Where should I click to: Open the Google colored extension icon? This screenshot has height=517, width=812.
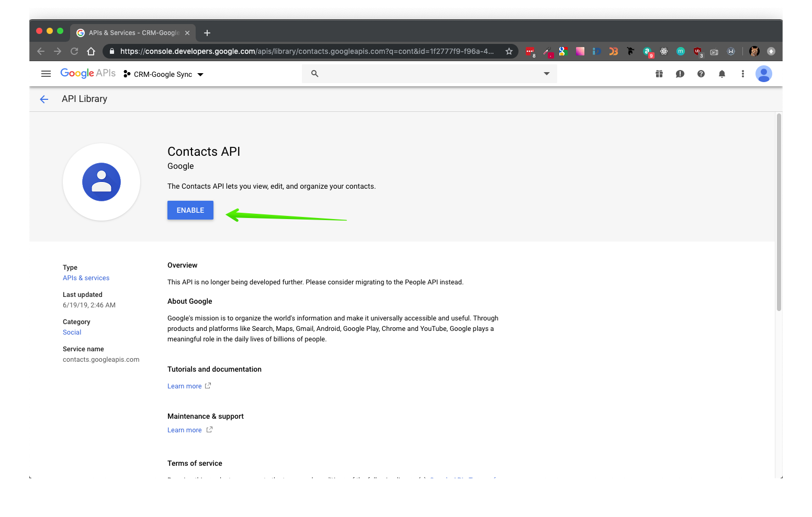pyautogui.click(x=563, y=51)
